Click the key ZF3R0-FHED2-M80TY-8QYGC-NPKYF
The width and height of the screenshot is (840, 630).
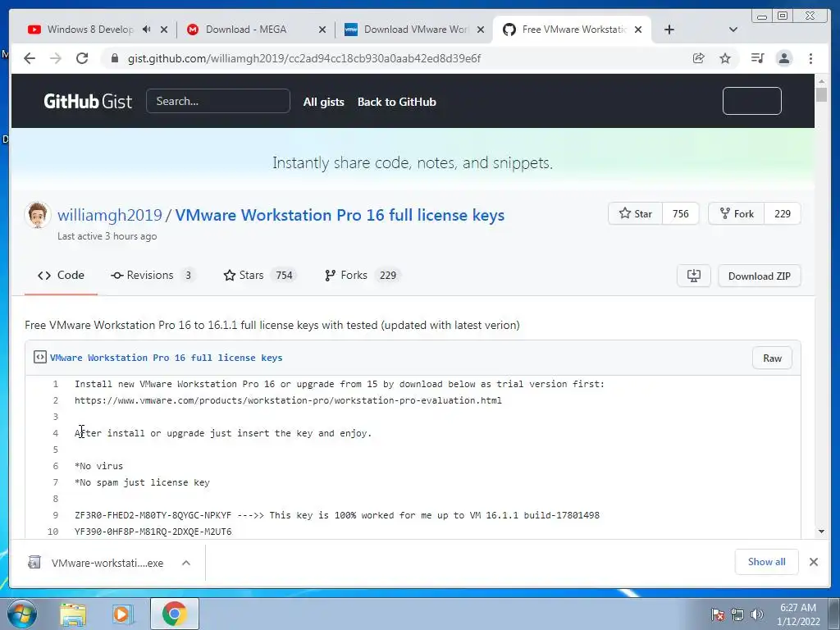click(153, 515)
